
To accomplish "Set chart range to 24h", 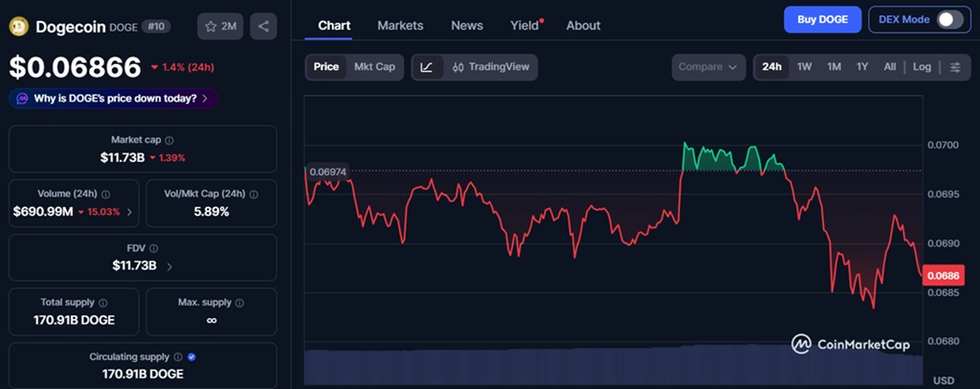I will [772, 67].
